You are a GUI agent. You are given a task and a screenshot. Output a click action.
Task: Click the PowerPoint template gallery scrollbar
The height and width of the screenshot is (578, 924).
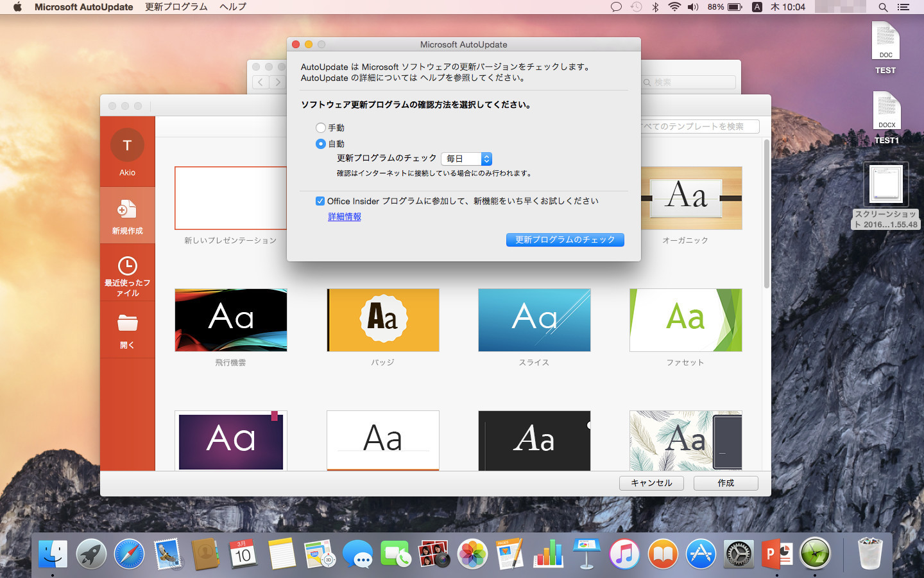pos(766,215)
